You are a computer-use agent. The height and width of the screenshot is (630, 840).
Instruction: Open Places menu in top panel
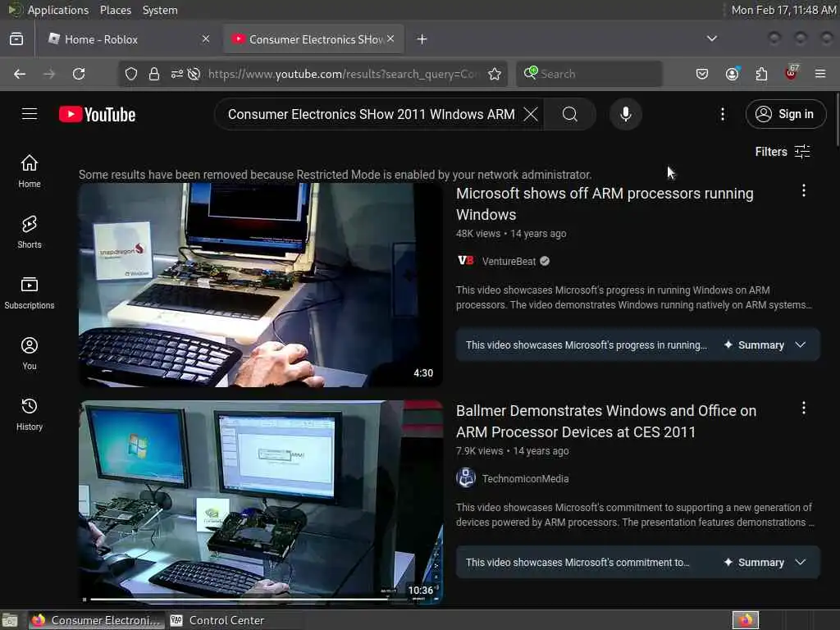pyautogui.click(x=115, y=10)
